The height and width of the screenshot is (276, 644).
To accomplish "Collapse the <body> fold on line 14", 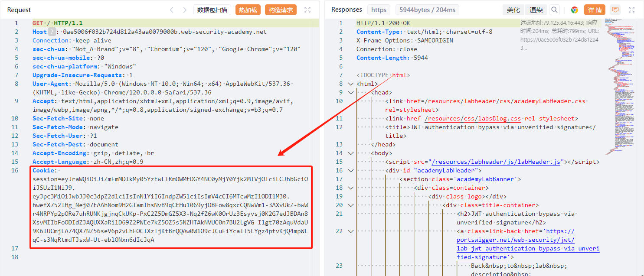I will pyautogui.click(x=351, y=153).
